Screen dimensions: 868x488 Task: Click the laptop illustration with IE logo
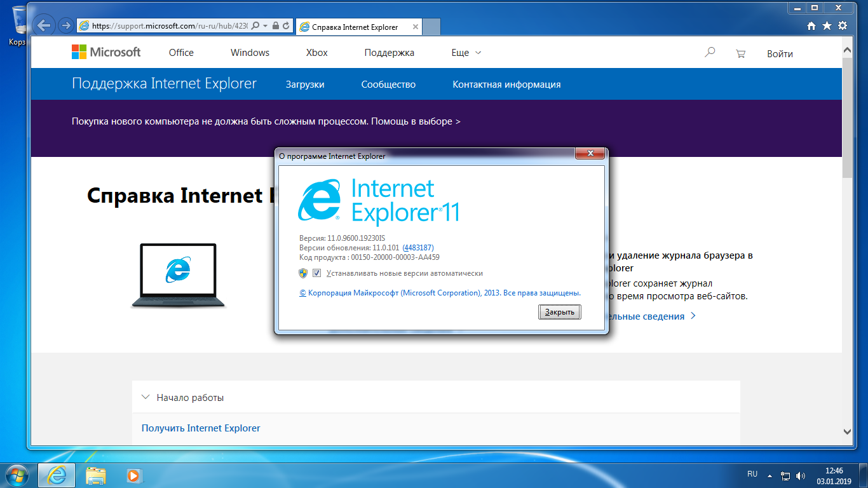pos(179,274)
